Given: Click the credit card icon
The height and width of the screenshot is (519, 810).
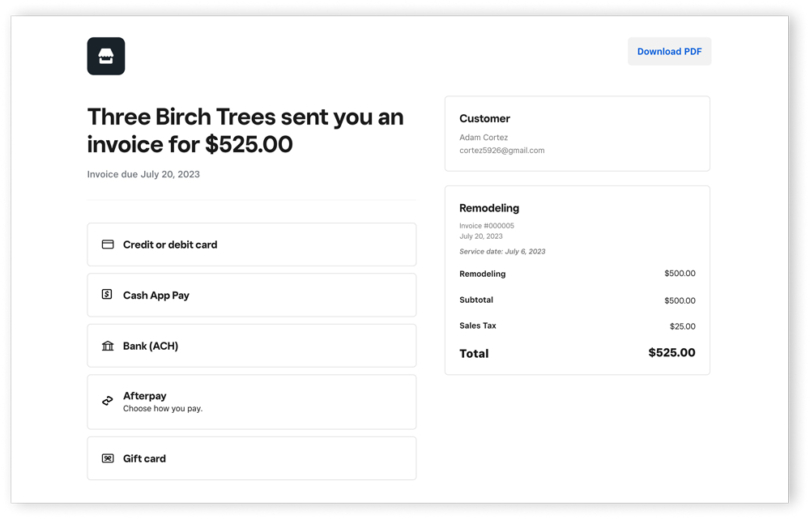Looking at the screenshot, I should pyautogui.click(x=108, y=244).
